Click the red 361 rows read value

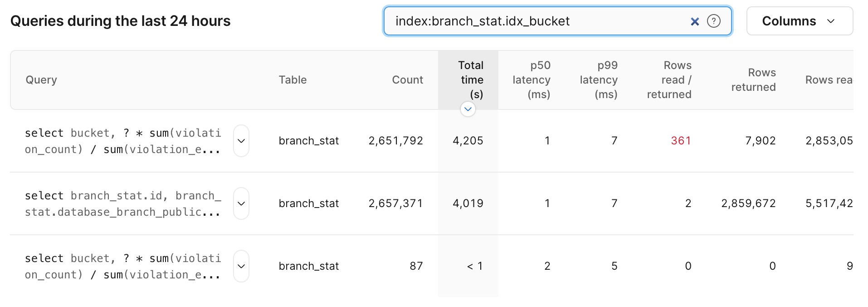coord(681,141)
